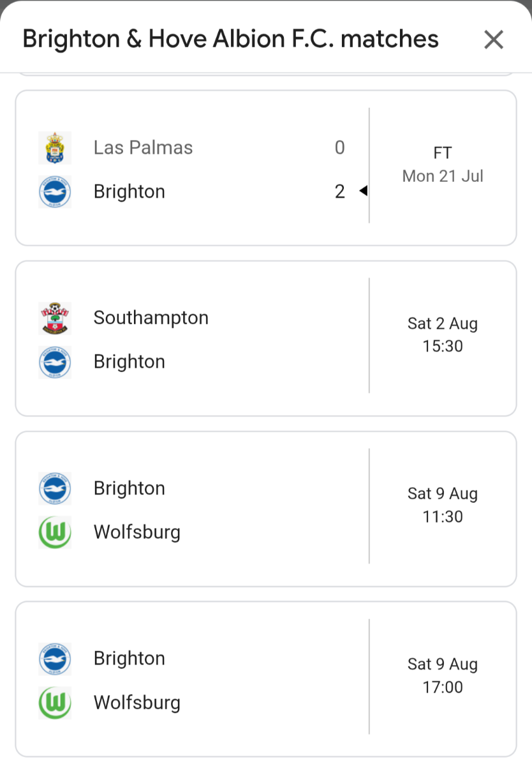The image size is (532, 766).
Task: Select Wolfsburg name in 11:30 match
Action: pos(137,532)
